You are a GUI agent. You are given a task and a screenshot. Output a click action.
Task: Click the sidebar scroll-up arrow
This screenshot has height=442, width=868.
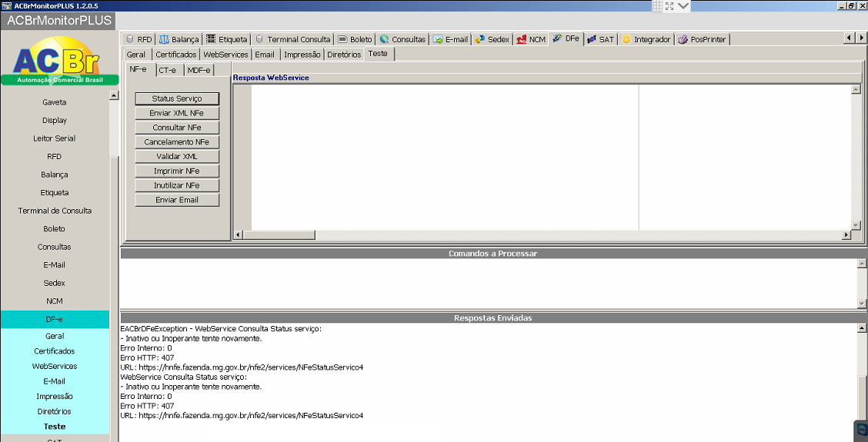[114, 95]
